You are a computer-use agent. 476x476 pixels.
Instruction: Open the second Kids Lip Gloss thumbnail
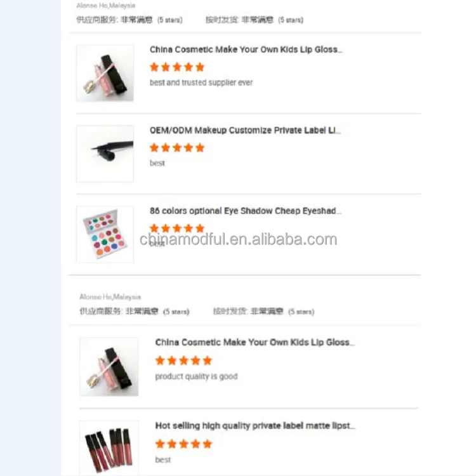109,367
